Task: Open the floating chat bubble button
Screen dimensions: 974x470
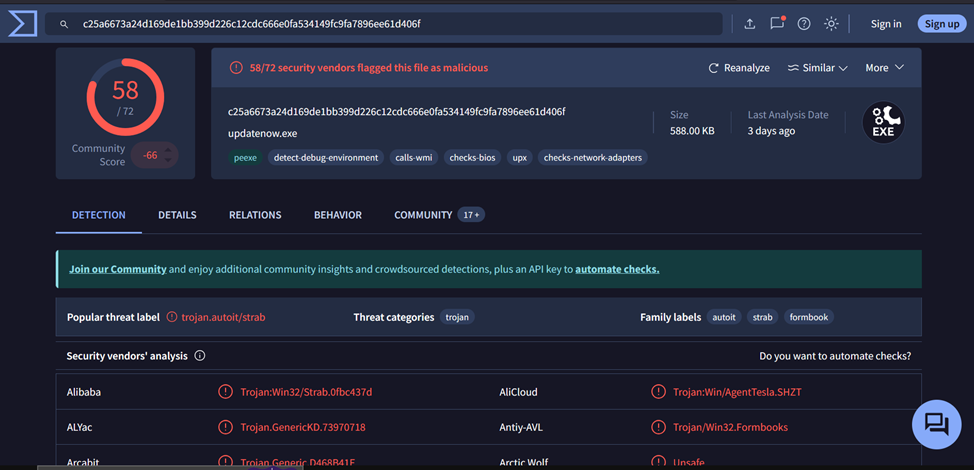Action: tap(936, 425)
